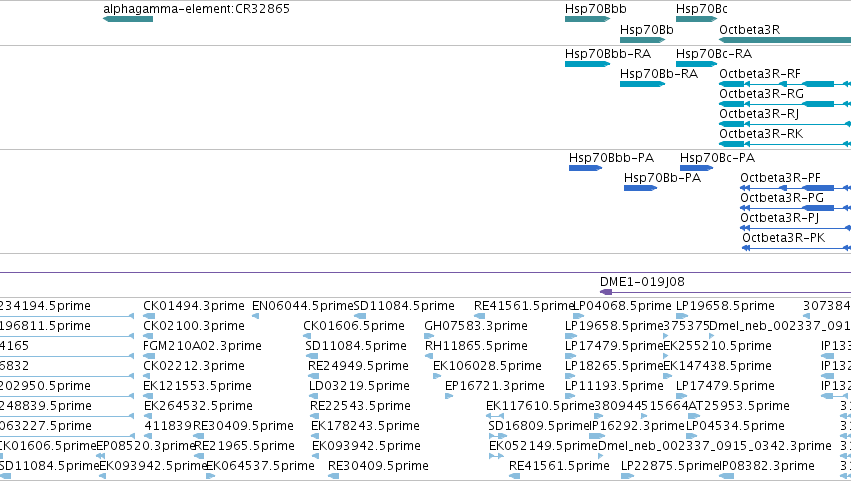
Task: Select the EP16721.3prime EST label
Action: [x=494, y=386]
